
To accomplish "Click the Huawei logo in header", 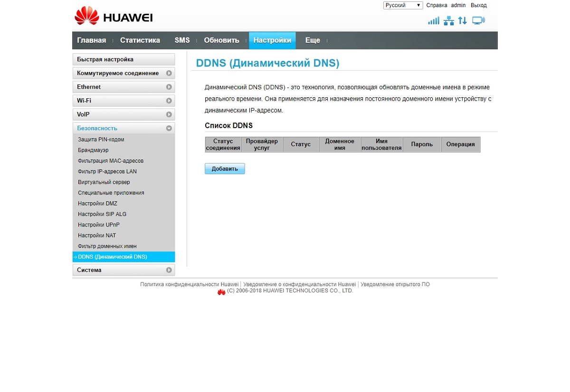I will tap(114, 16).
